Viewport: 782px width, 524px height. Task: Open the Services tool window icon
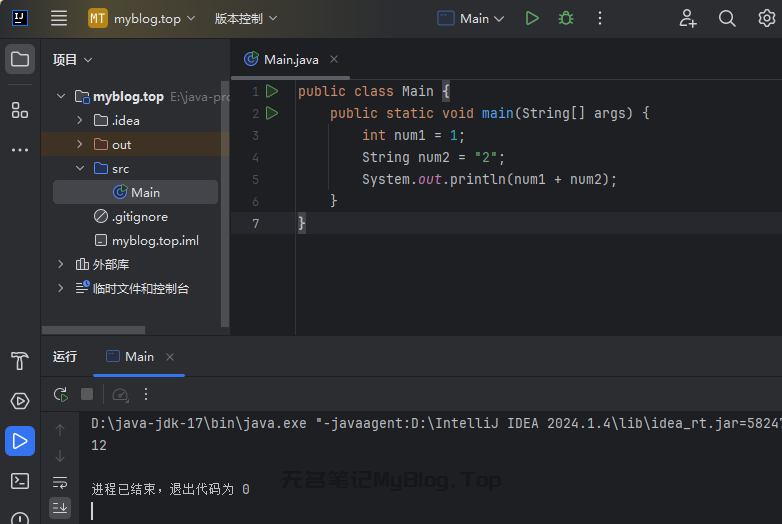click(x=20, y=401)
